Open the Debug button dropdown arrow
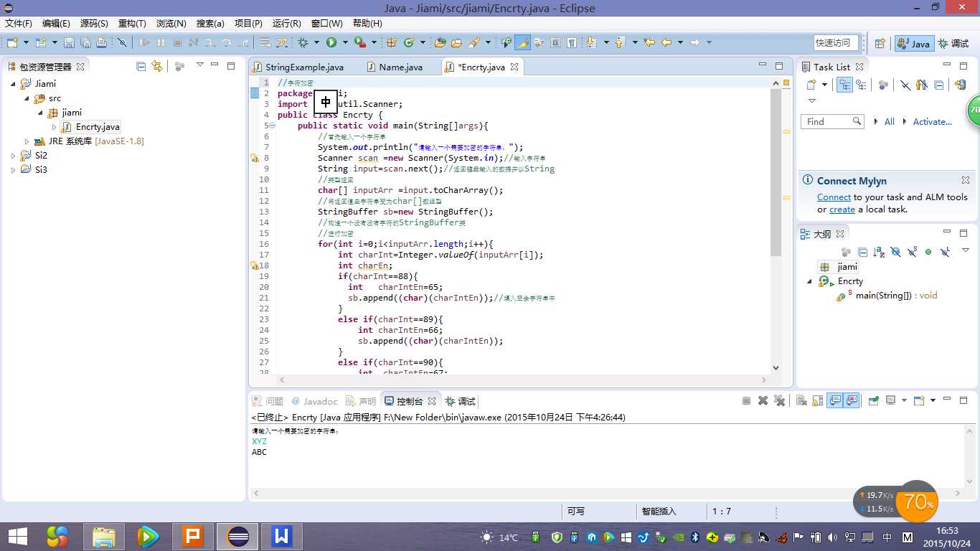This screenshot has width=980, height=551. [x=316, y=43]
